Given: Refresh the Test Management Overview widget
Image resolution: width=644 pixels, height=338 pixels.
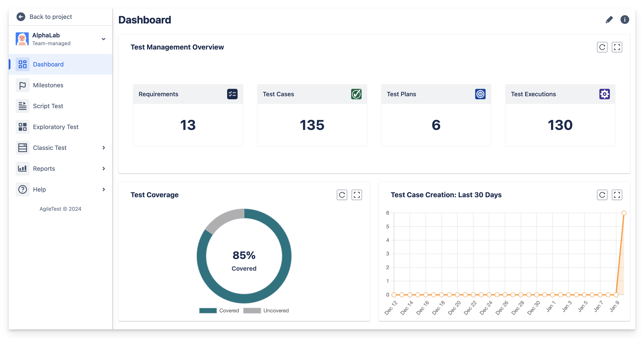Looking at the screenshot, I should pyautogui.click(x=602, y=47).
